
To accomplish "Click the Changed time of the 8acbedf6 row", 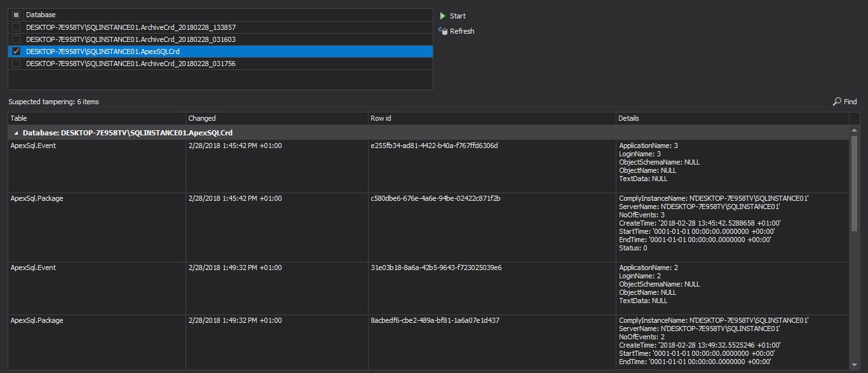I will [235, 320].
